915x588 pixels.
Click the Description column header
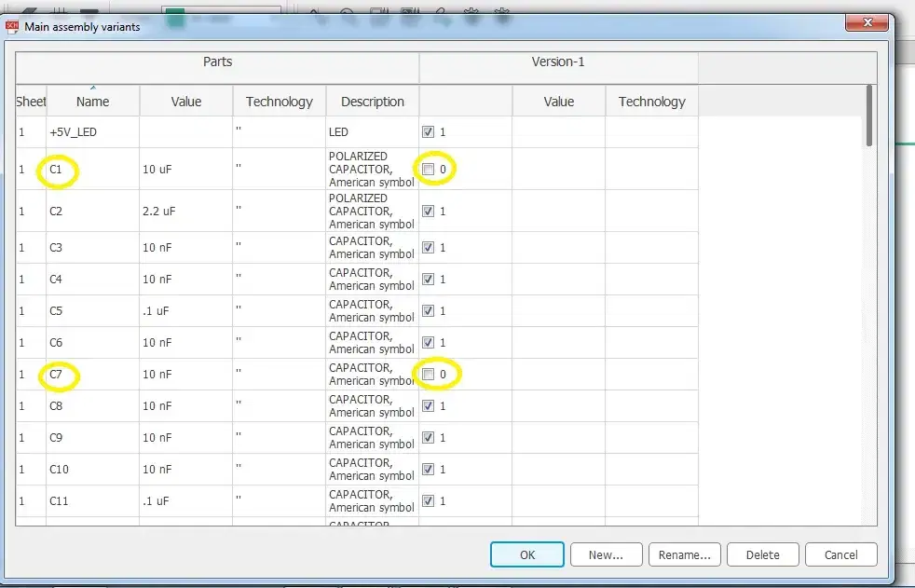point(372,102)
